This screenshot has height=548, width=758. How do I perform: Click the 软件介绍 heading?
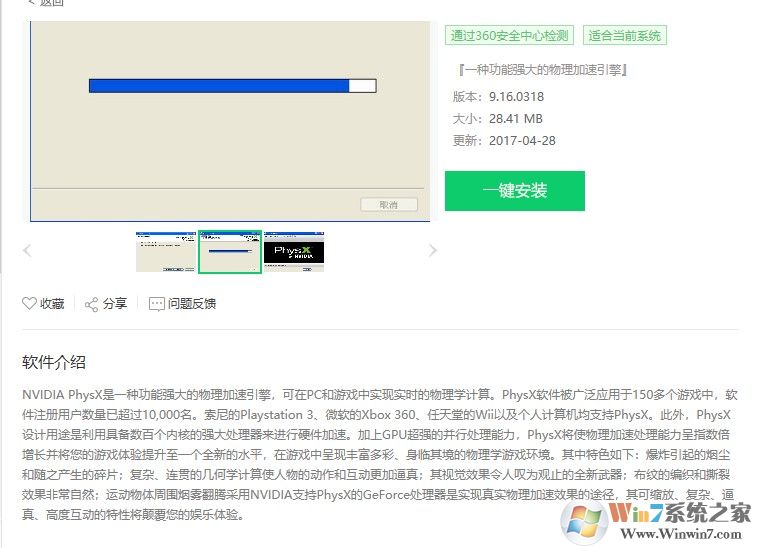point(54,362)
